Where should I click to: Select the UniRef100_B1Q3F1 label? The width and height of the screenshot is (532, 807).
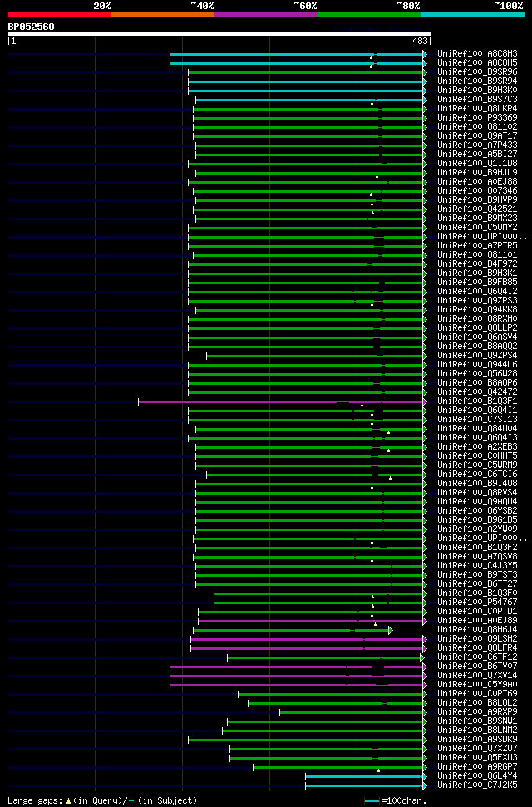click(x=477, y=401)
